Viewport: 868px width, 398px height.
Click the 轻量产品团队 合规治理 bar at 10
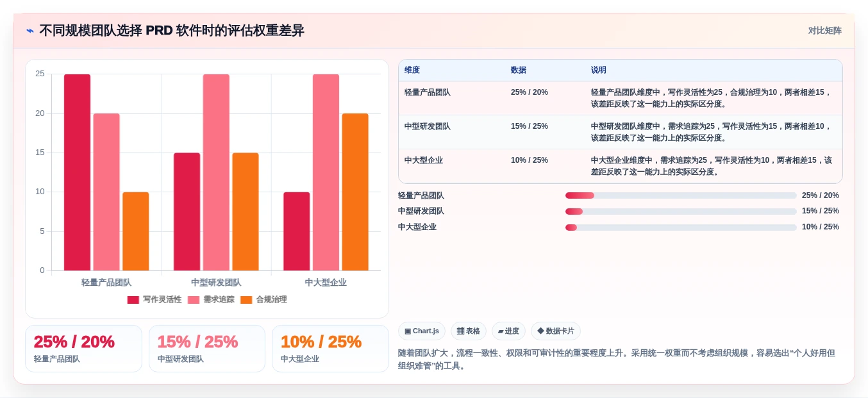pos(136,231)
